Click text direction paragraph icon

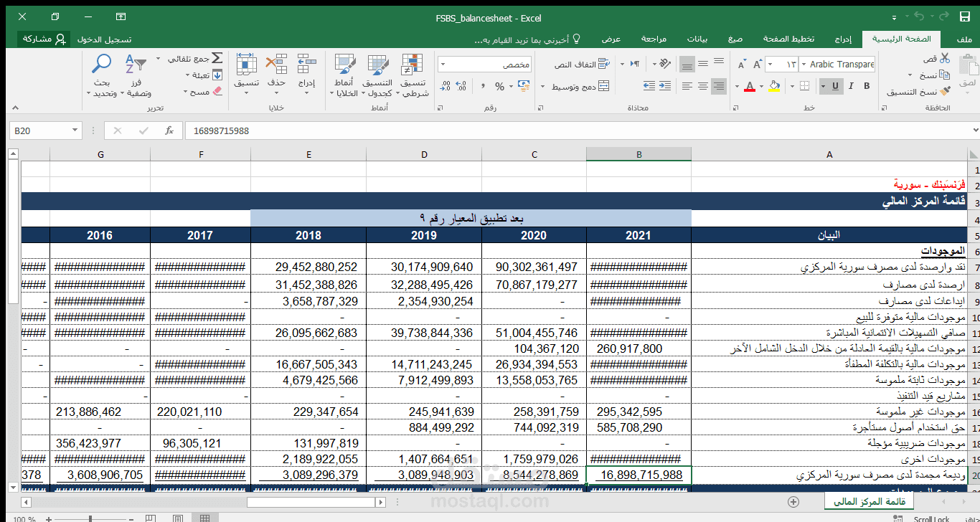(x=634, y=64)
